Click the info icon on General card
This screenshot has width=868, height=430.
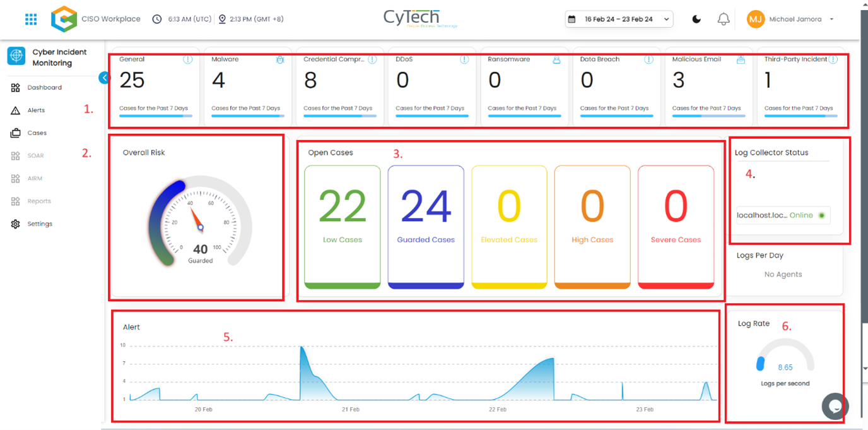(187, 59)
